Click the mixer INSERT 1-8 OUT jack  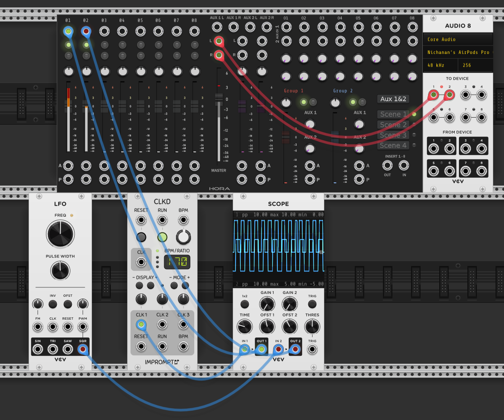click(387, 165)
